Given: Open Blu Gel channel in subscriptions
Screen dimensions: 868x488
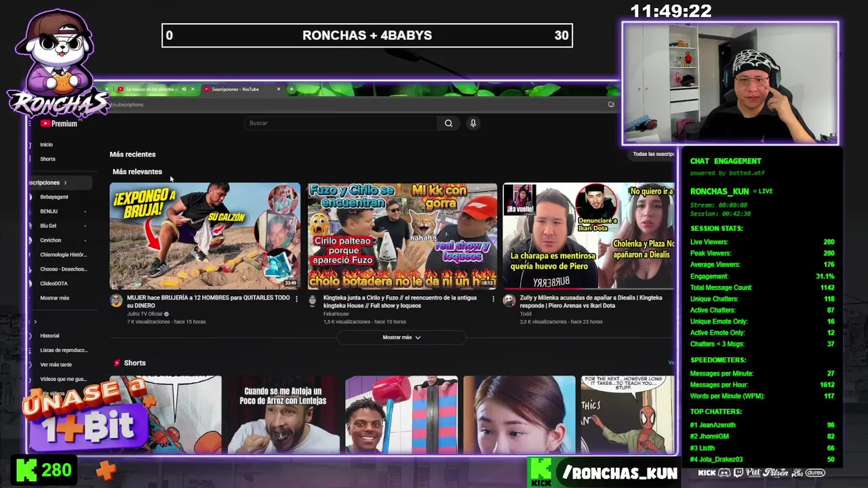Looking at the screenshot, I should pos(48,226).
